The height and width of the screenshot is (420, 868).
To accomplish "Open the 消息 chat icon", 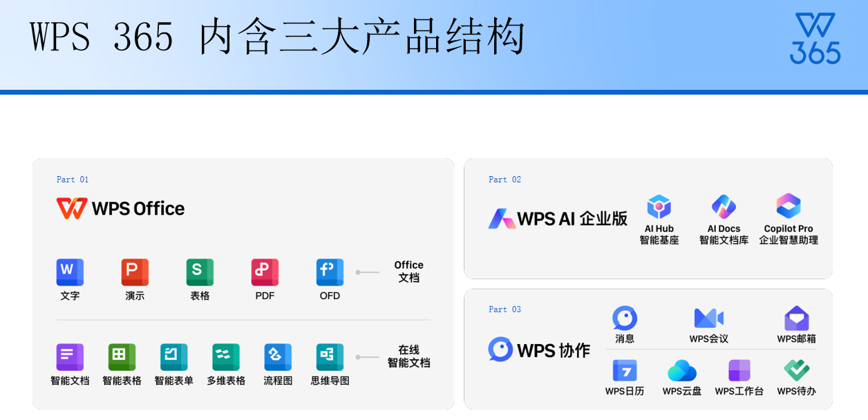I will pos(625,318).
